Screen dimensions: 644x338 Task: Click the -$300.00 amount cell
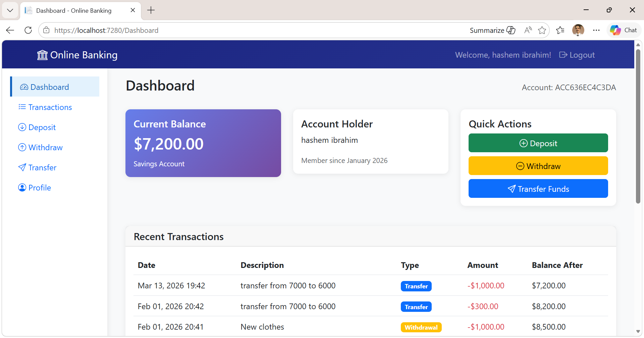483,306
